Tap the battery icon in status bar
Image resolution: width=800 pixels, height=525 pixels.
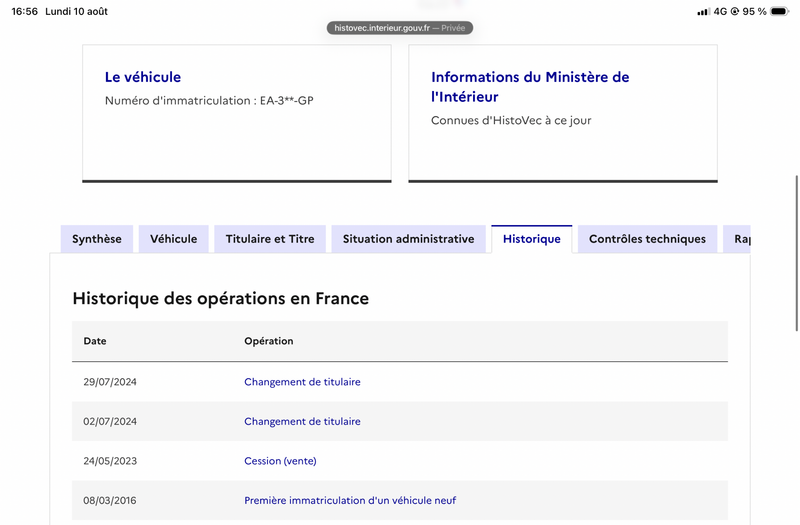click(x=780, y=11)
